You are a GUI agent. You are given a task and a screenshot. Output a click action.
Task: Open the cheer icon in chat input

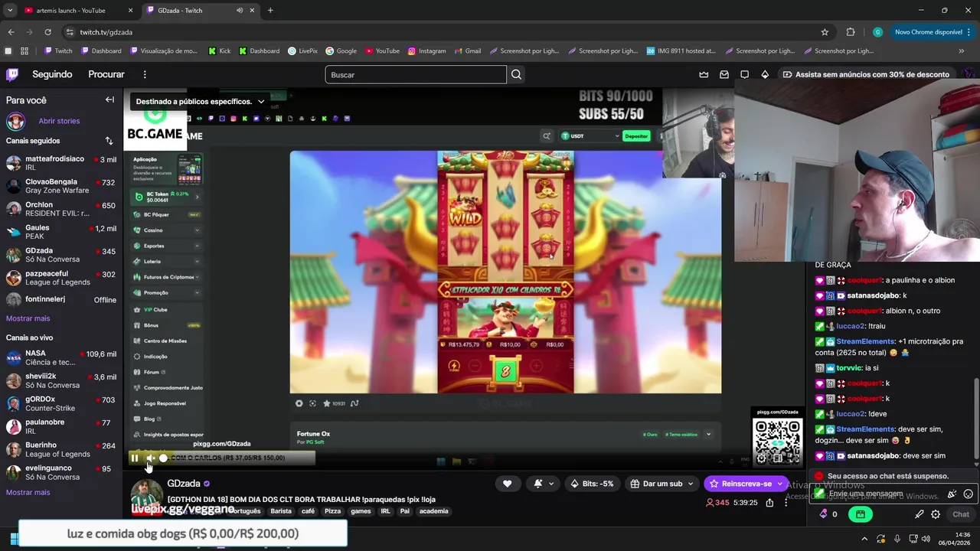tap(952, 494)
